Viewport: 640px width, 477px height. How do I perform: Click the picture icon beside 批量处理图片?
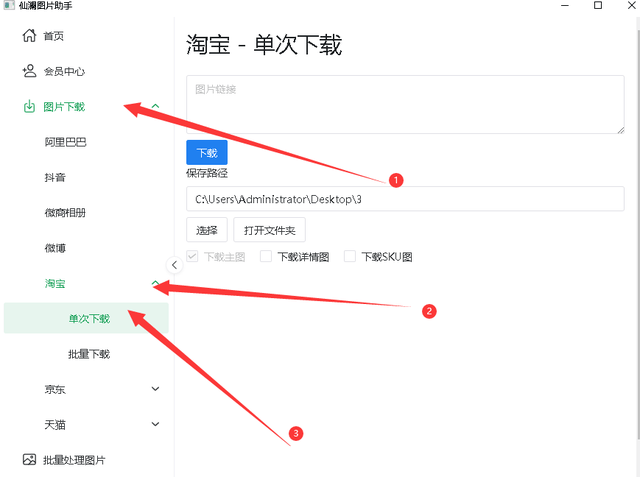pyautogui.click(x=29, y=459)
